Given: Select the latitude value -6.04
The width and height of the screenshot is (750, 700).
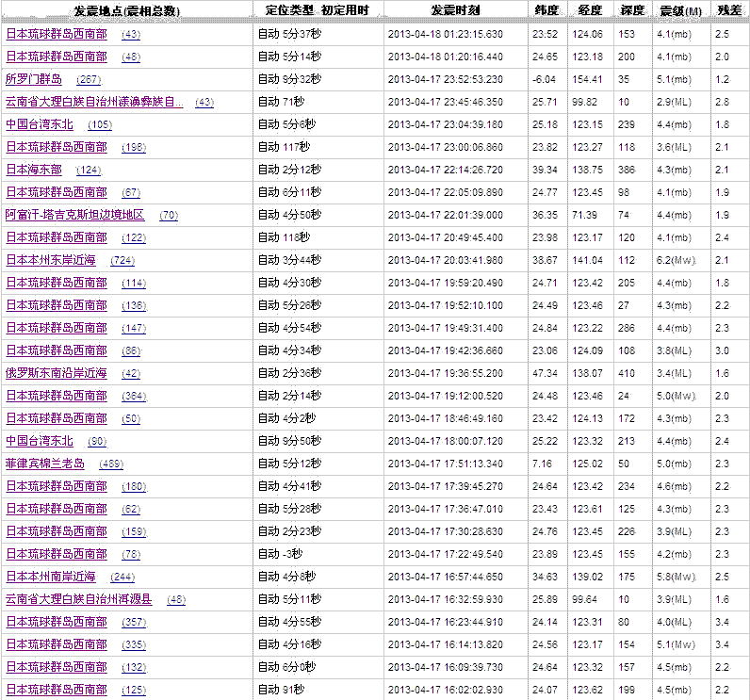Looking at the screenshot, I should pos(545,80).
